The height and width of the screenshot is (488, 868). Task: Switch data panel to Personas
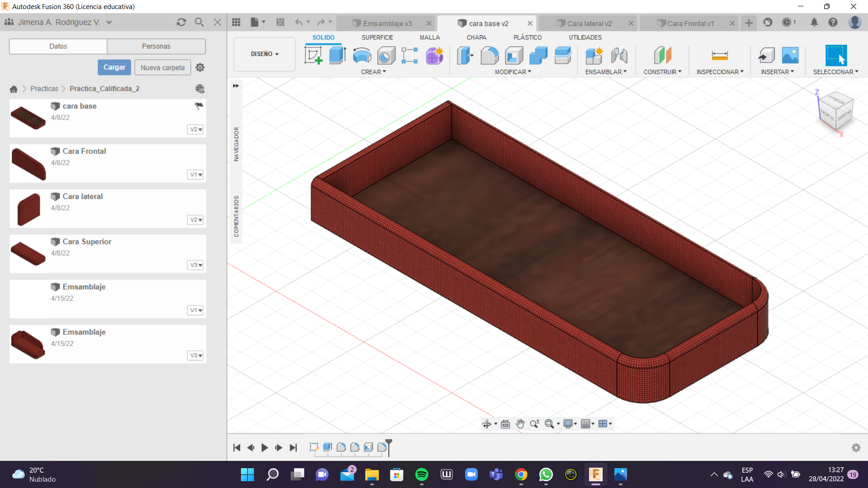(156, 46)
